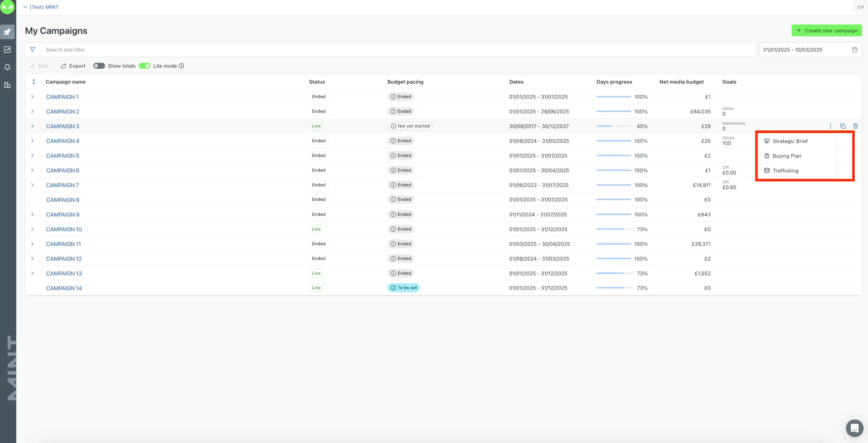868x443 pixels.
Task: Delete CAMPAIGN 3 using trash icon
Action: click(855, 126)
